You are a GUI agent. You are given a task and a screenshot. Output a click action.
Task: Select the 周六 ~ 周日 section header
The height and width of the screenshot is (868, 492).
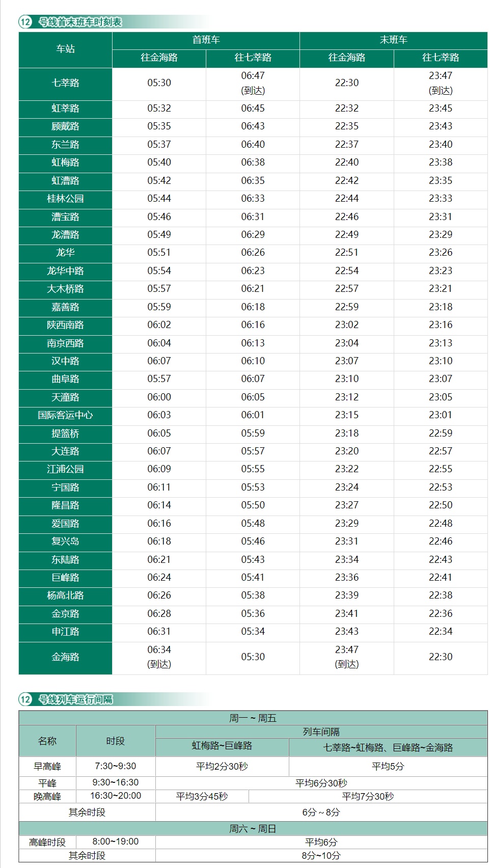coord(253,829)
